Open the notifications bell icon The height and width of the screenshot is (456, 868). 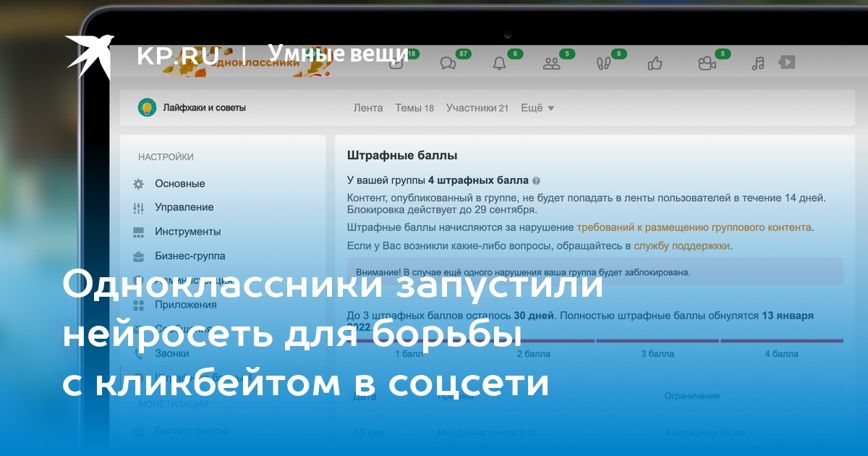(499, 63)
